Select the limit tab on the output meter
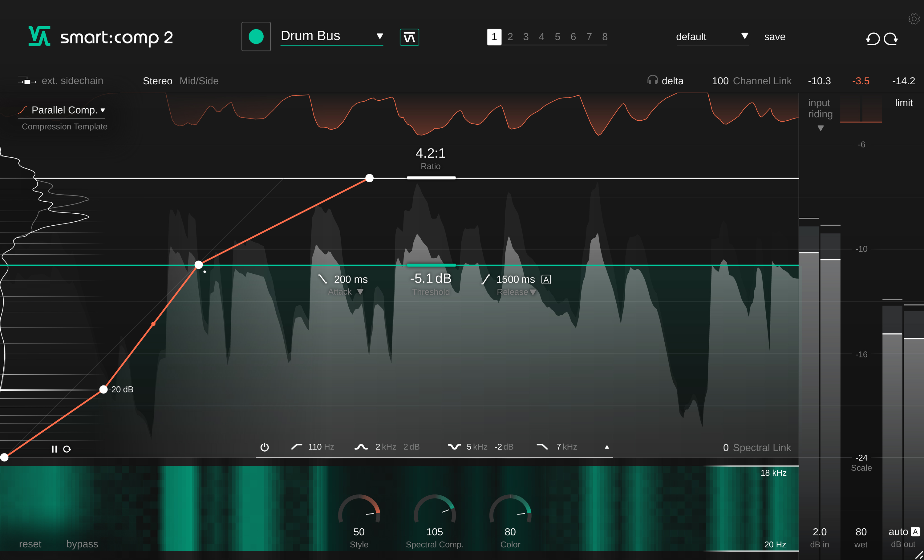Viewport: 924px width, 560px height. (x=904, y=103)
